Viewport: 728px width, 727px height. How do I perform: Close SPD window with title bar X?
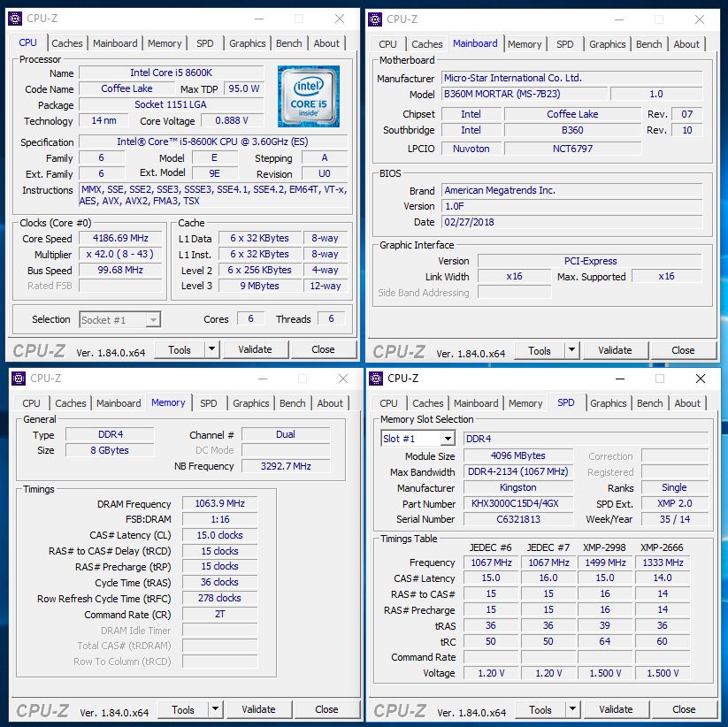[701, 379]
